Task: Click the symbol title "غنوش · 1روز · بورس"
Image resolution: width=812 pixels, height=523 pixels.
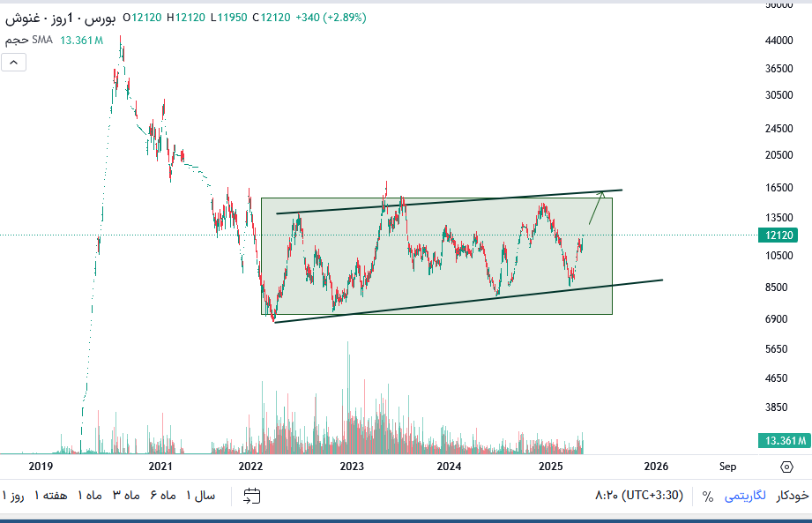Action: point(60,19)
